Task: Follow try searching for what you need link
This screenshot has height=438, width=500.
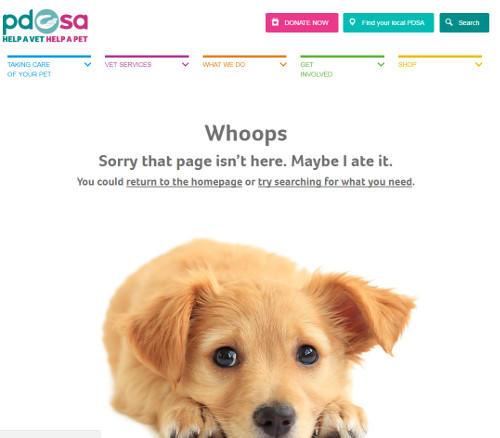Action: point(335,182)
